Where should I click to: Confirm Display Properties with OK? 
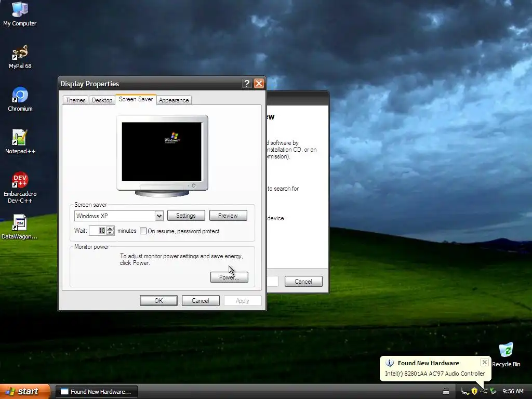click(158, 301)
